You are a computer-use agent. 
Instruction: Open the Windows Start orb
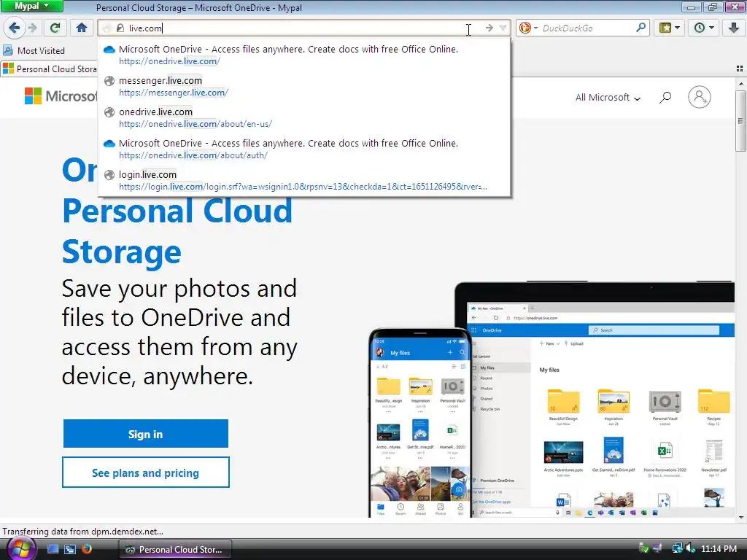tap(20, 548)
